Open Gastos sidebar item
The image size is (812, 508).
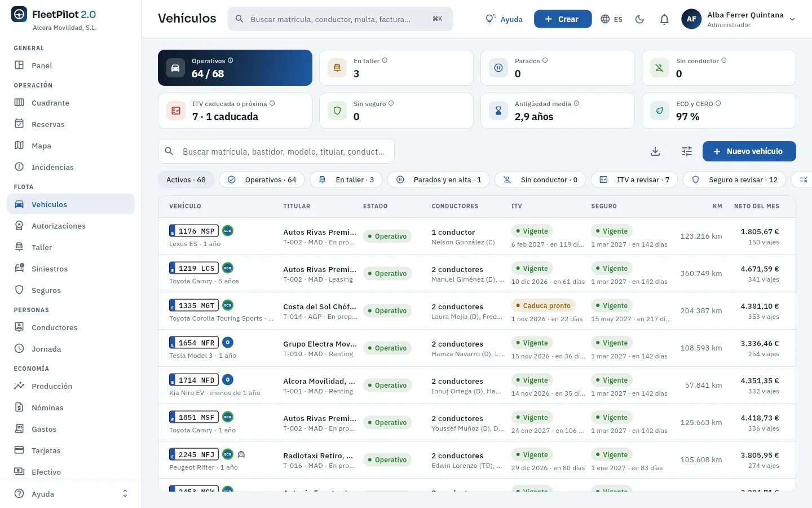[70, 429]
